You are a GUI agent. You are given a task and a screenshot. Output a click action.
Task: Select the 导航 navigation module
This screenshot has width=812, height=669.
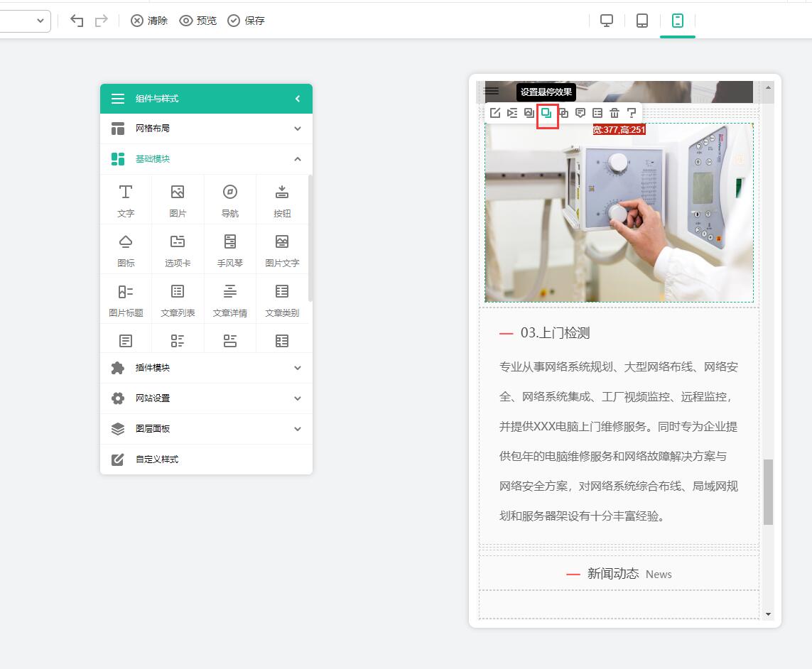229,200
